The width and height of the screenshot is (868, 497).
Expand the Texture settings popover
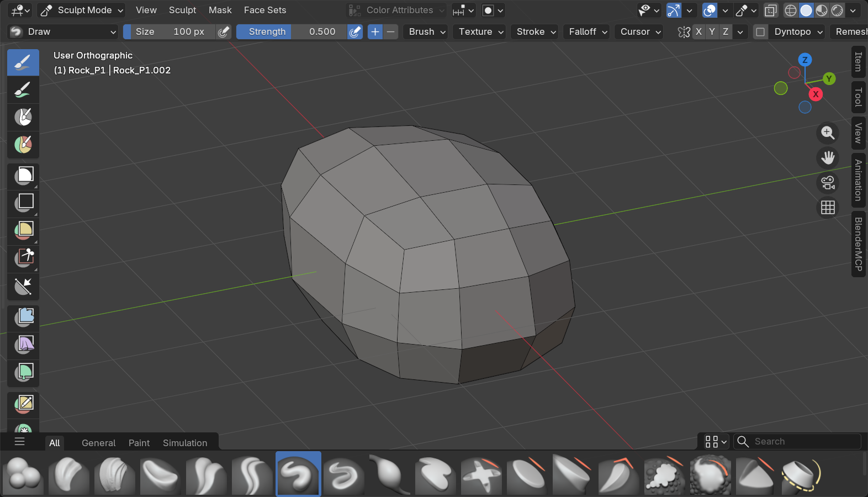click(x=481, y=32)
